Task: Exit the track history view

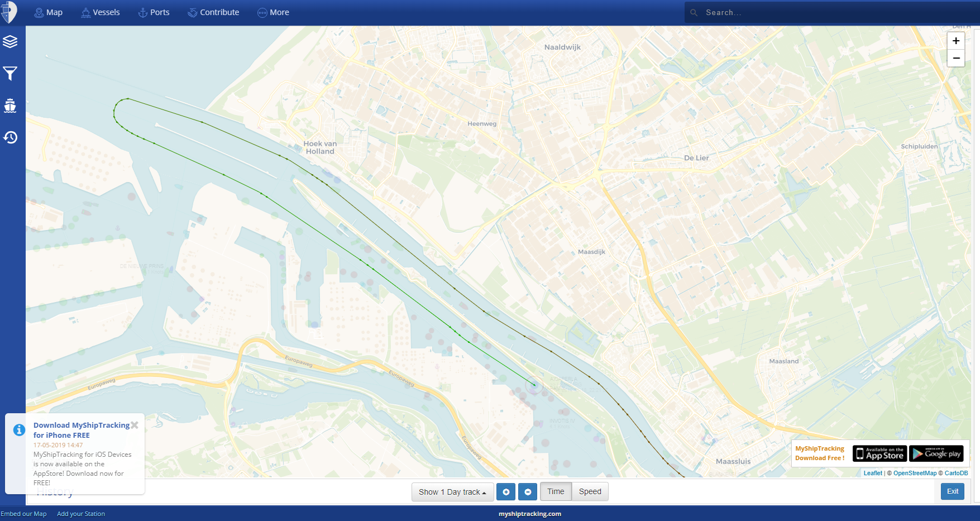Action: tap(953, 491)
